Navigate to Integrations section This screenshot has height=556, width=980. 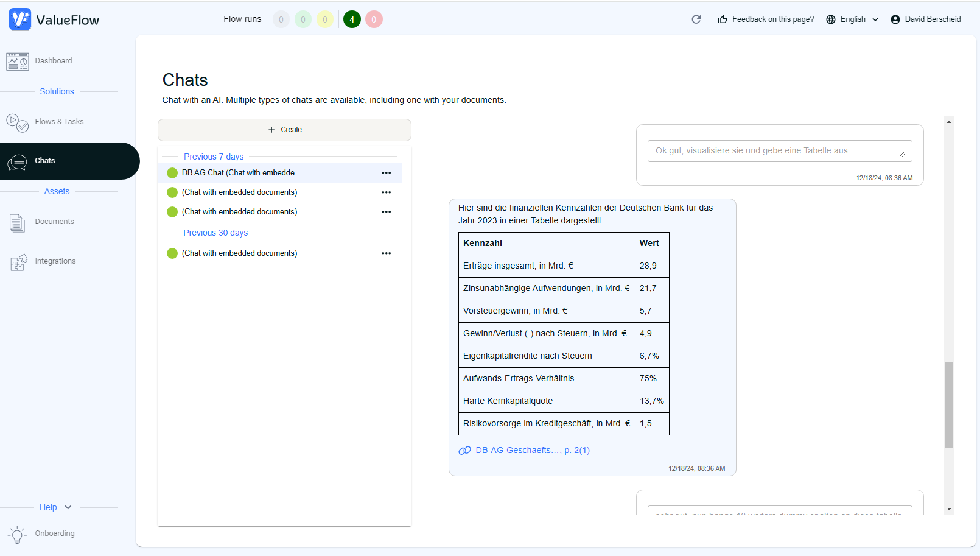point(55,261)
